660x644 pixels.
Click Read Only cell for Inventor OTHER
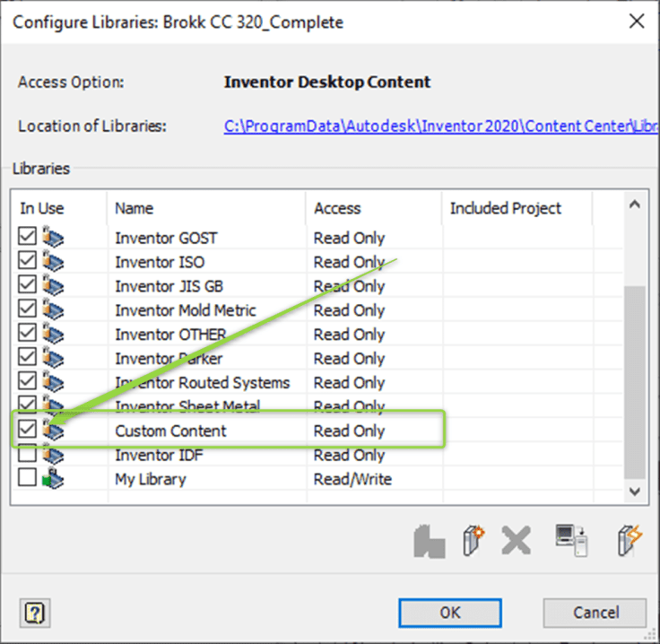350,335
